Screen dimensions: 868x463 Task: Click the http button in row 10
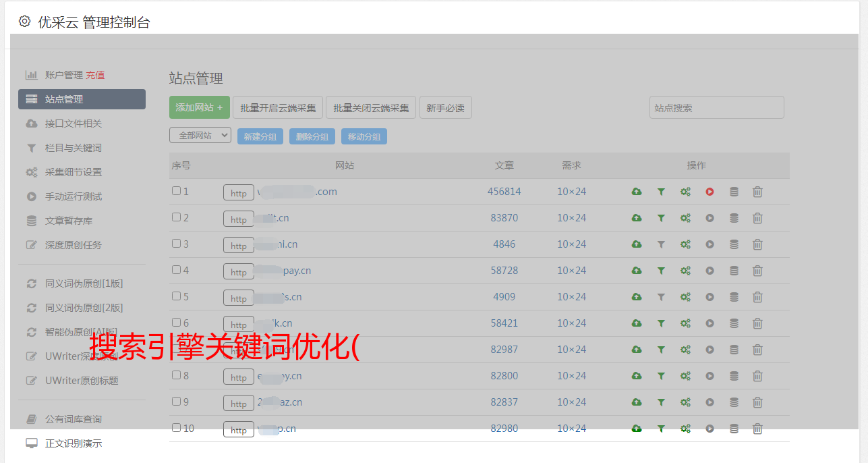(239, 429)
